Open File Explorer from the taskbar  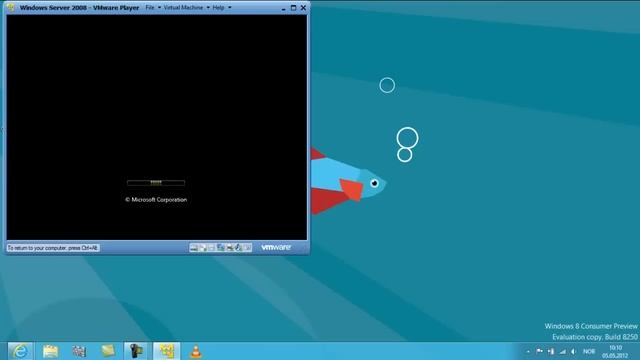tap(50, 351)
